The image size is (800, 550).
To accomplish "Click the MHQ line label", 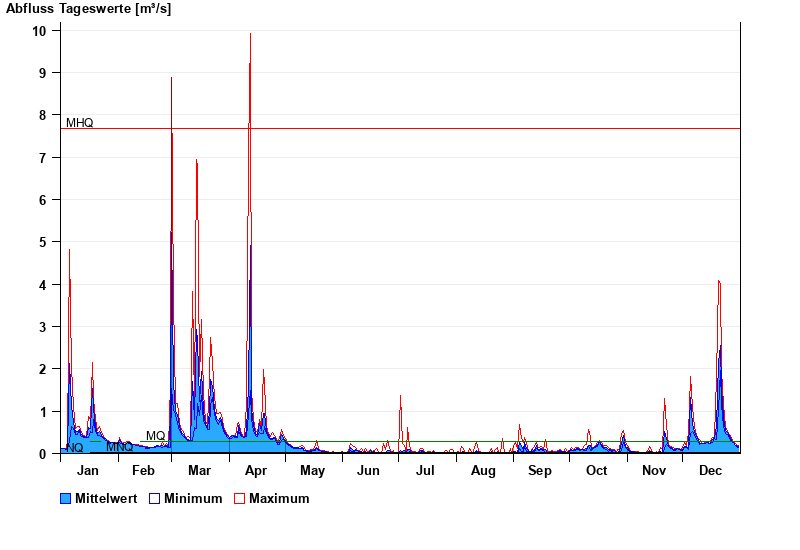I will (x=80, y=123).
